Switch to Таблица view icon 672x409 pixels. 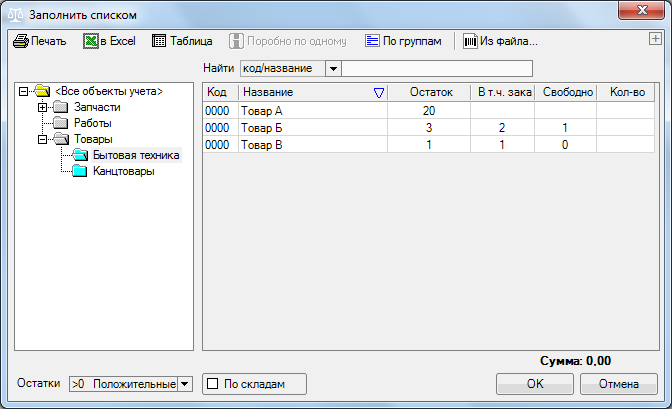pos(159,42)
